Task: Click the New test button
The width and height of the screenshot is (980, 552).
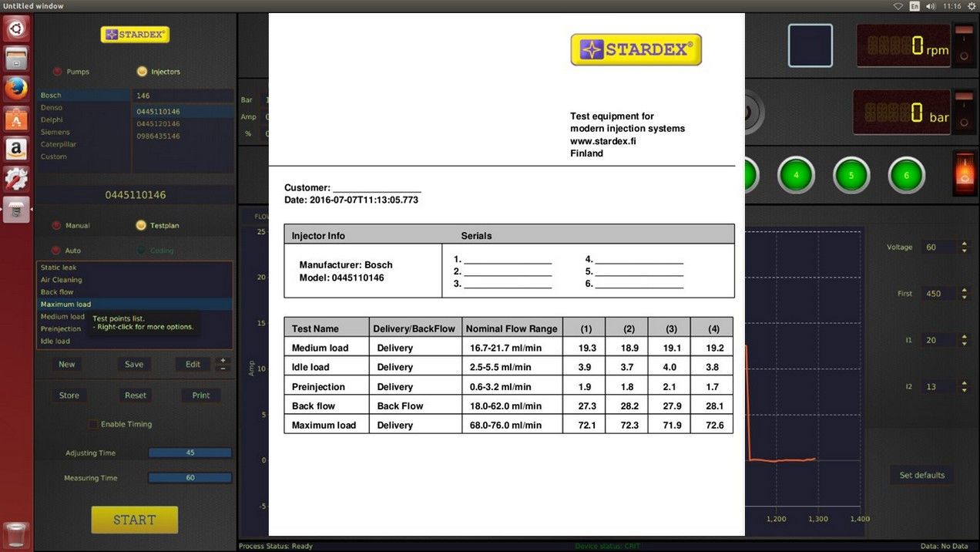Action: (67, 365)
